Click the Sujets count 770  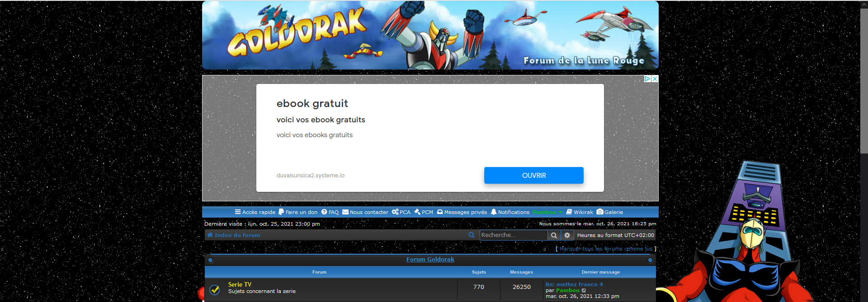click(x=479, y=287)
